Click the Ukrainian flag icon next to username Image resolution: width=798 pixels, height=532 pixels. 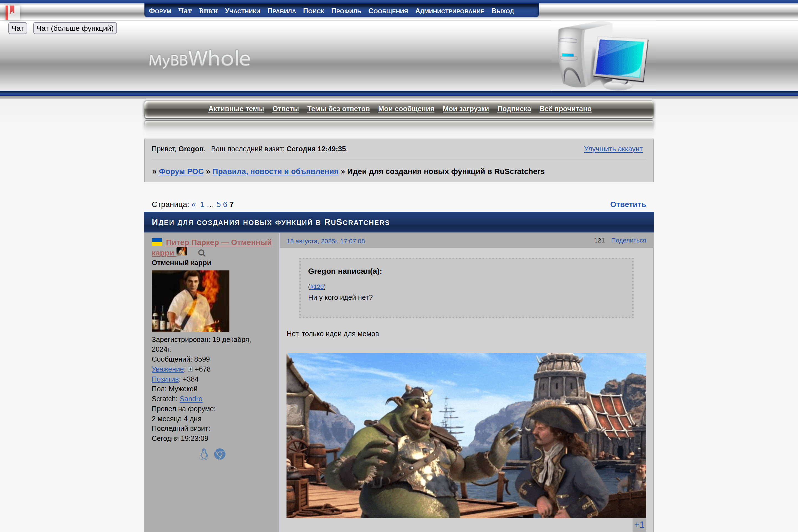(157, 242)
